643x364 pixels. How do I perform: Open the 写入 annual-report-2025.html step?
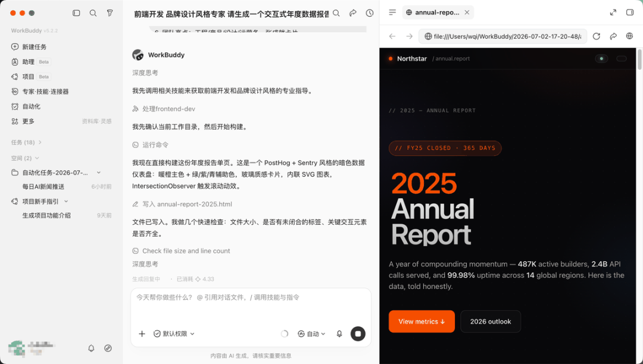(x=182, y=204)
